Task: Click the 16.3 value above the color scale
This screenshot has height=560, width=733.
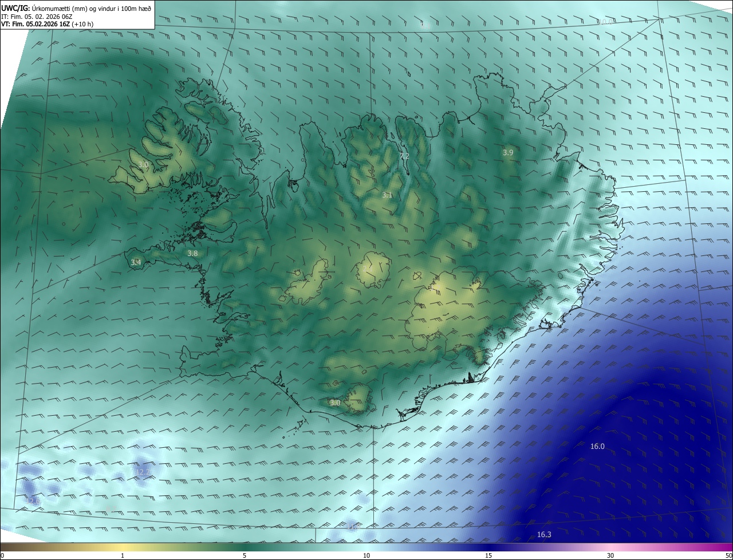Action: tap(544, 535)
